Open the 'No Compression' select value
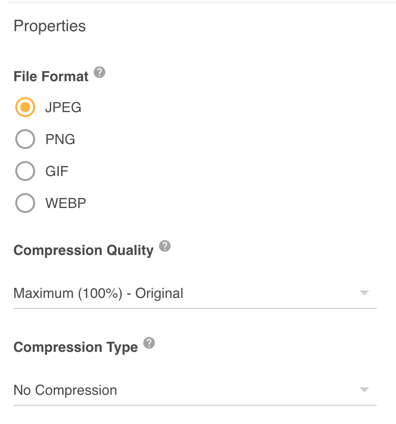 click(195, 390)
